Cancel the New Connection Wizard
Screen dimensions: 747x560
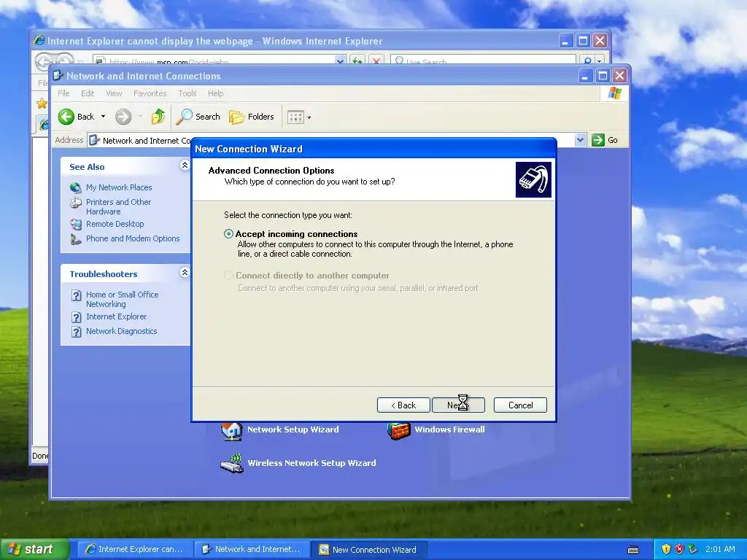(520, 405)
